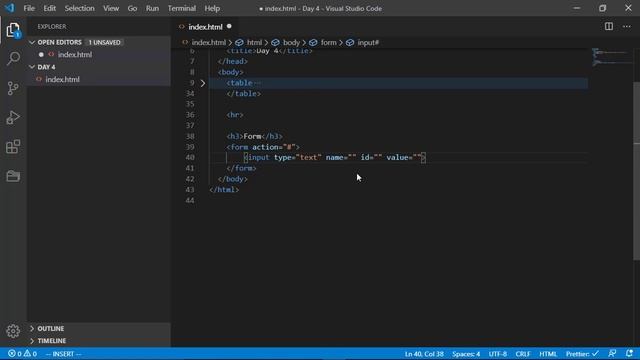The image size is (640, 360).
Task: Click the input type="text" code line
Action: 334,158
